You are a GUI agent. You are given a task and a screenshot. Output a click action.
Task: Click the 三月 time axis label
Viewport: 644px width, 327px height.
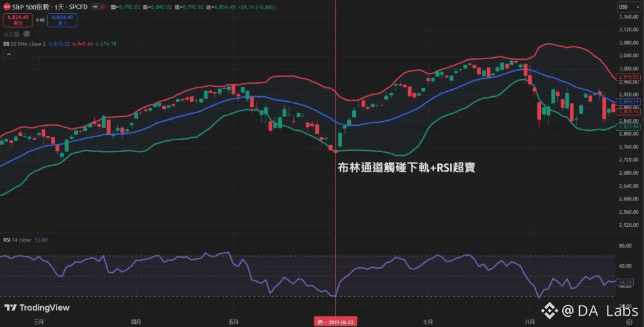tap(39, 322)
